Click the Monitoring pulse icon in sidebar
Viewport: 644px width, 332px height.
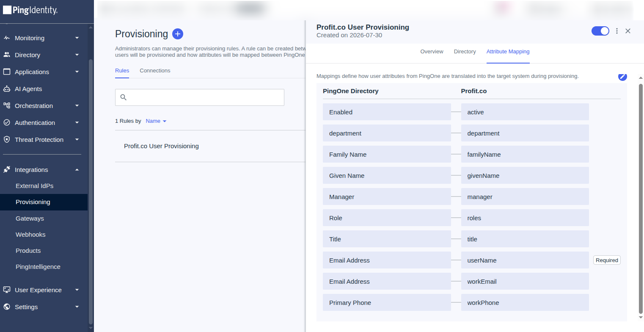pyautogui.click(x=7, y=38)
